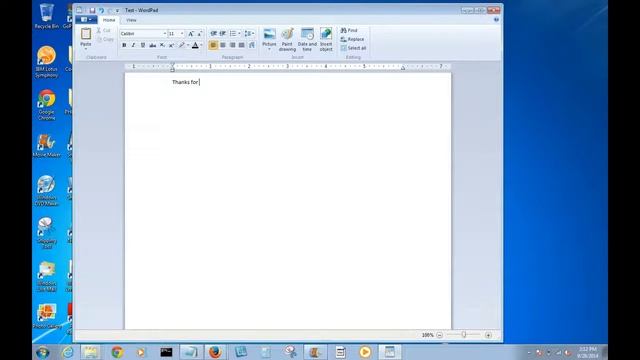The image size is (640, 360).
Task: Switch to the Home tab
Action: coord(109,20)
